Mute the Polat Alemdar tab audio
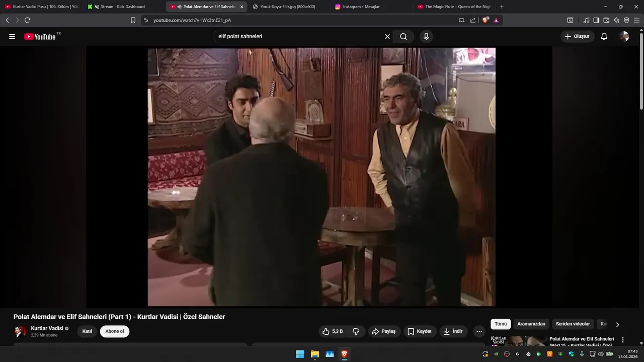This screenshot has height=362, width=644. point(180,7)
